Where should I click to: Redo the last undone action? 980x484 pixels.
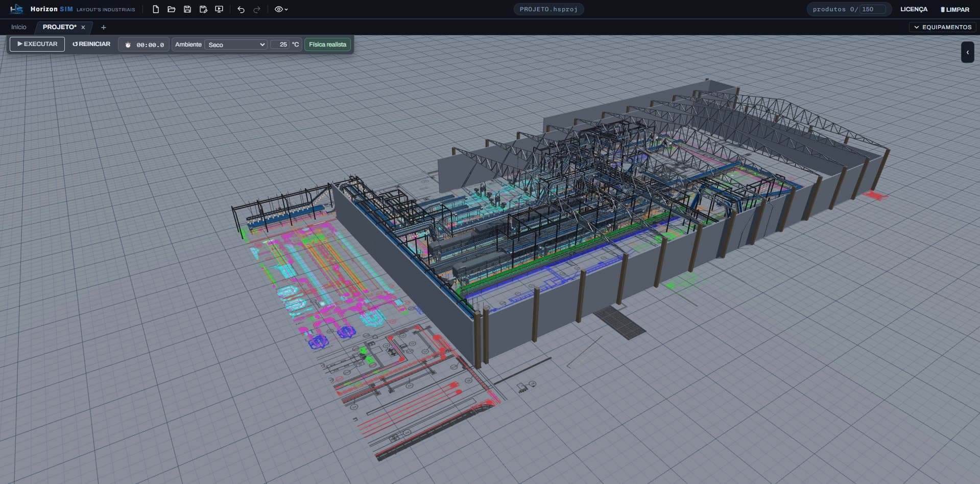(257, 9)
